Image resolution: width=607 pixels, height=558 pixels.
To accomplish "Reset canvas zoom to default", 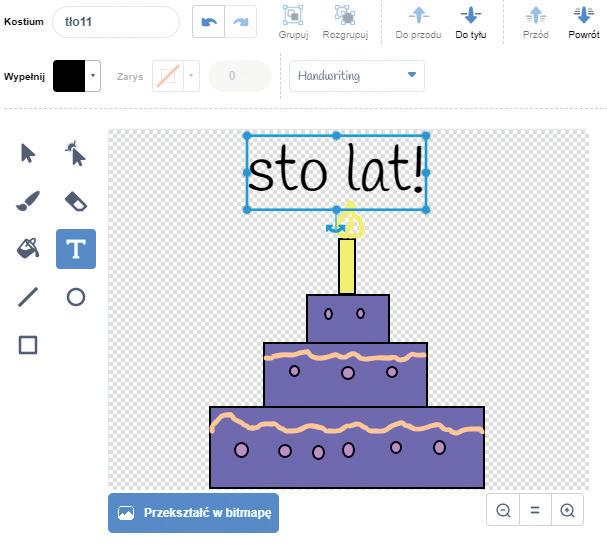I will point(535,510).
